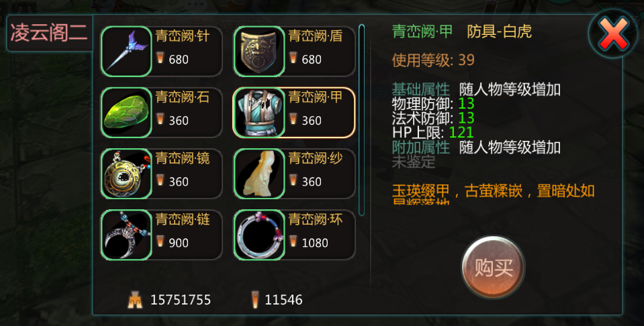The height and width of the screenshot is (326, 644).
Task: Close the shop window with red X
Action: [x=613, y=34]
